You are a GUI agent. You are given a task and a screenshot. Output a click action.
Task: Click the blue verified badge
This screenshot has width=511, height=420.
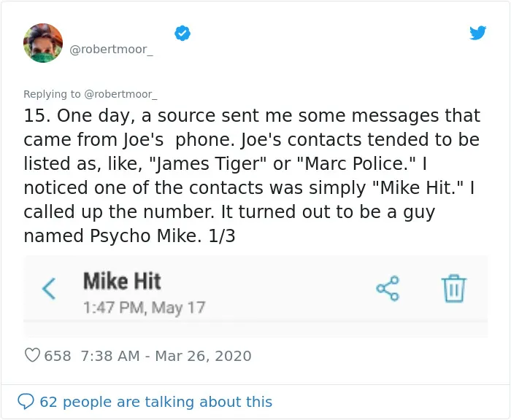[182, 34]
